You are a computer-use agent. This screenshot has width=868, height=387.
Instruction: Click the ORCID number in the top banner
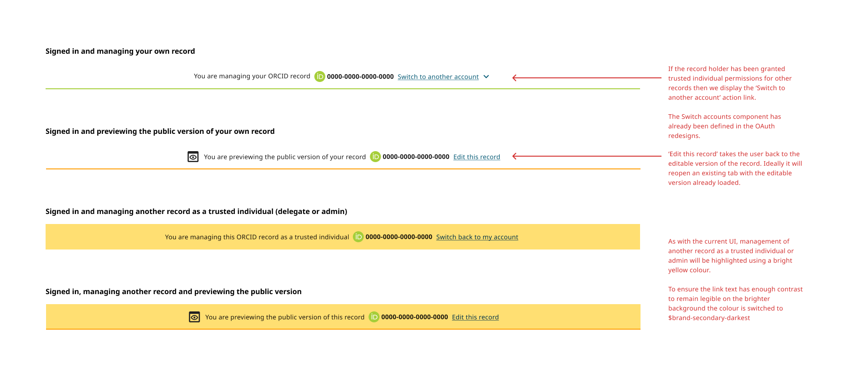[x=361, y=76]
